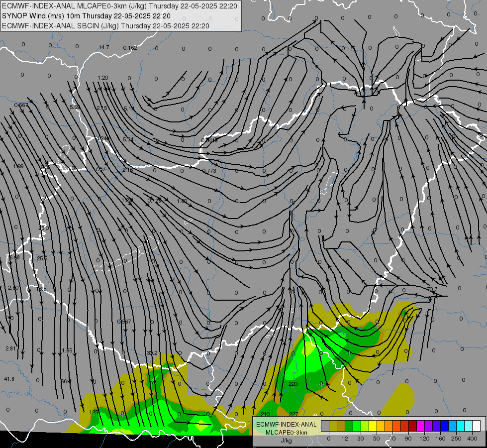Click the map value 5.14
Viewport: 487px width, 448px height.
(x=129, y=108)
